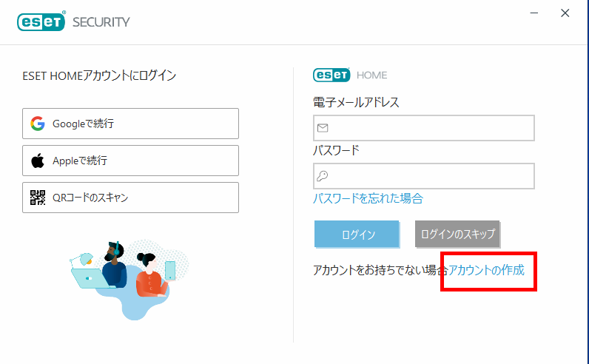Click the Apple logo icon
This screenshot has height=364, width=589.
point(38,161)
